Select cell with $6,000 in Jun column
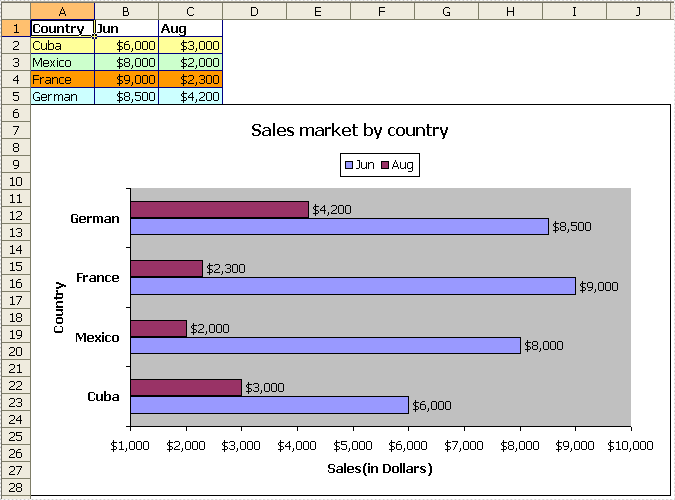Viewport: 675px width, 500px height. click(x=127, y=45)
